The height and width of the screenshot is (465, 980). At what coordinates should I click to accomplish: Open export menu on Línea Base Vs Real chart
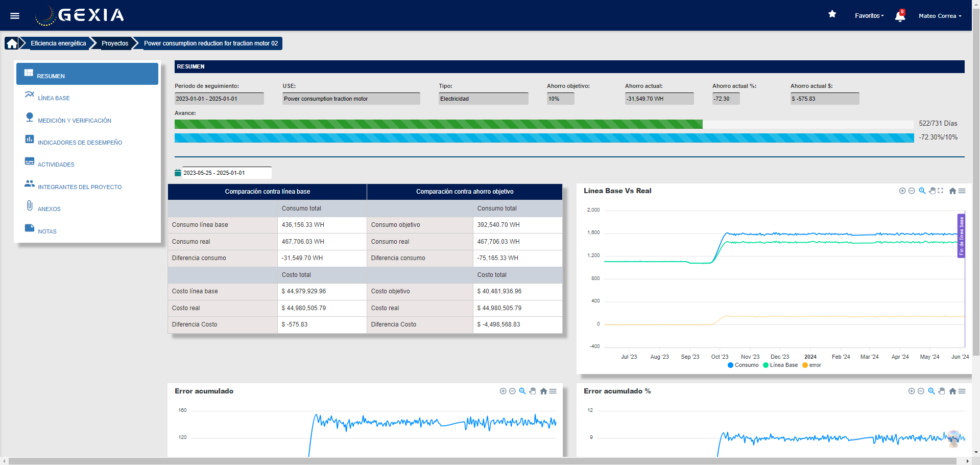(962, 191)
